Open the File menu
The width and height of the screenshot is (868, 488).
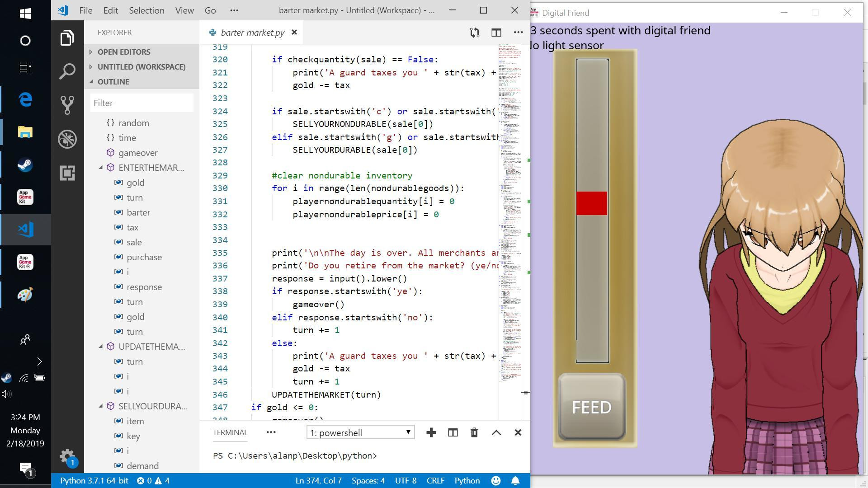click(85, 10)
